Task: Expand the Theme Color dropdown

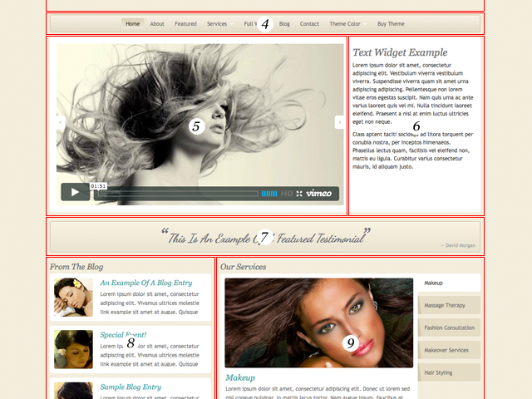Action: [347, 24]
